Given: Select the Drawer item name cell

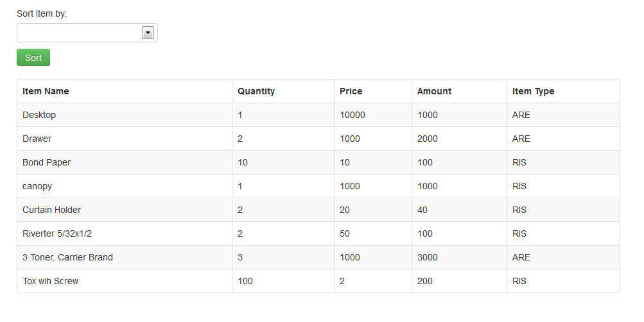Looking at the screenshot, I should [125, 139].
